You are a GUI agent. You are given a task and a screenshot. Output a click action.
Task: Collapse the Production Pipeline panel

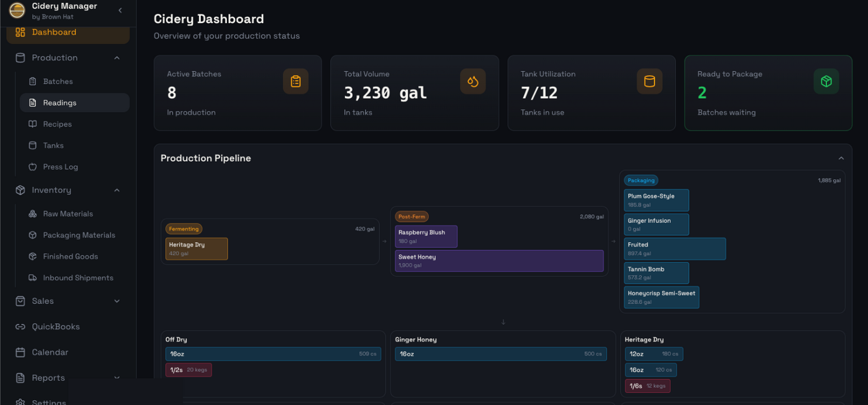point(841,159)
